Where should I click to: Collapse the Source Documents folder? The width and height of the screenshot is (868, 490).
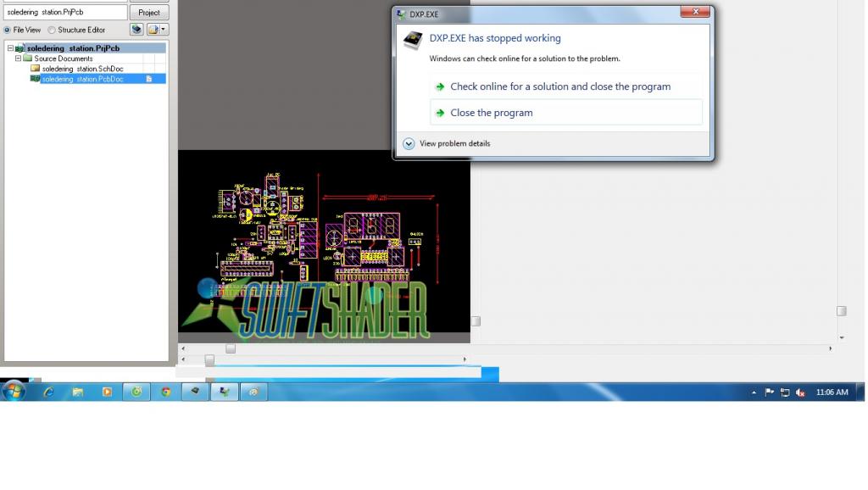[x=19, y=58]
